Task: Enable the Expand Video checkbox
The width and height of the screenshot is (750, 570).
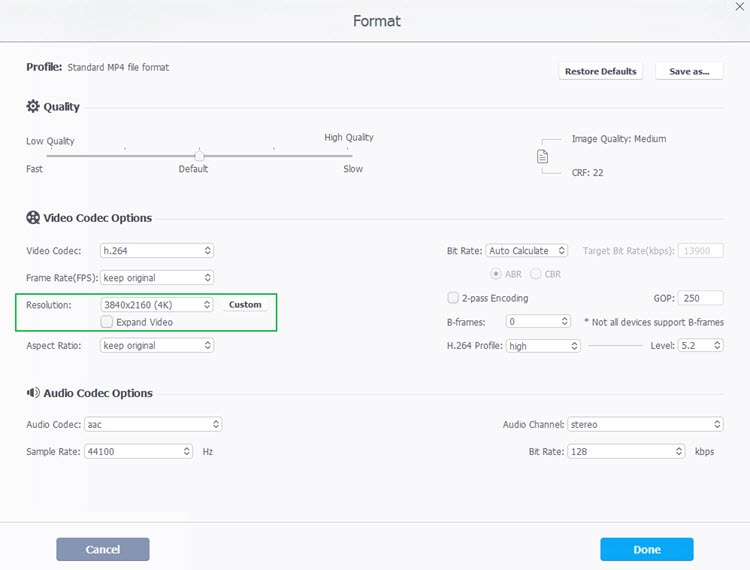Action: click(107, 322)
